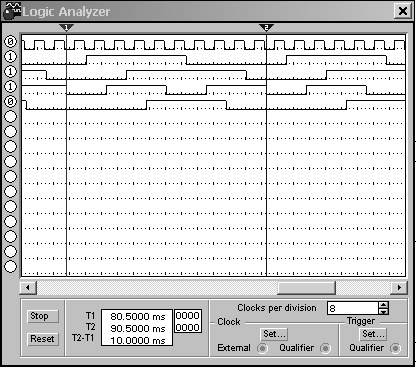Click the T2-T1 value 10.0000 ms
Viewport: 416px width, 367px height.
138,340
